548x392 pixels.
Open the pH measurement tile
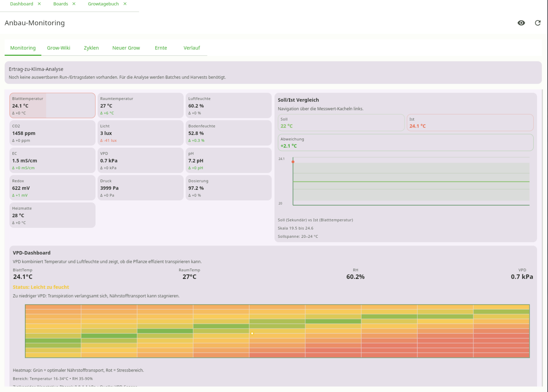(x=228, y=160)
